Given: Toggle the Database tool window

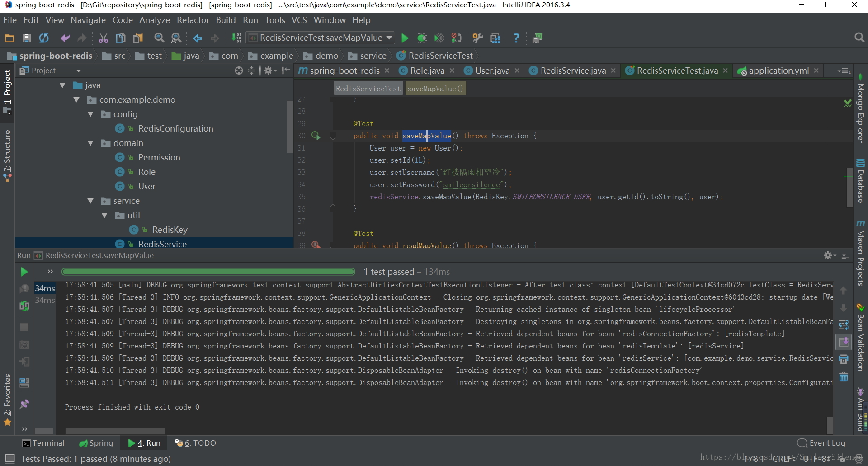Looking at the screenshot, I should pos(860,180).
